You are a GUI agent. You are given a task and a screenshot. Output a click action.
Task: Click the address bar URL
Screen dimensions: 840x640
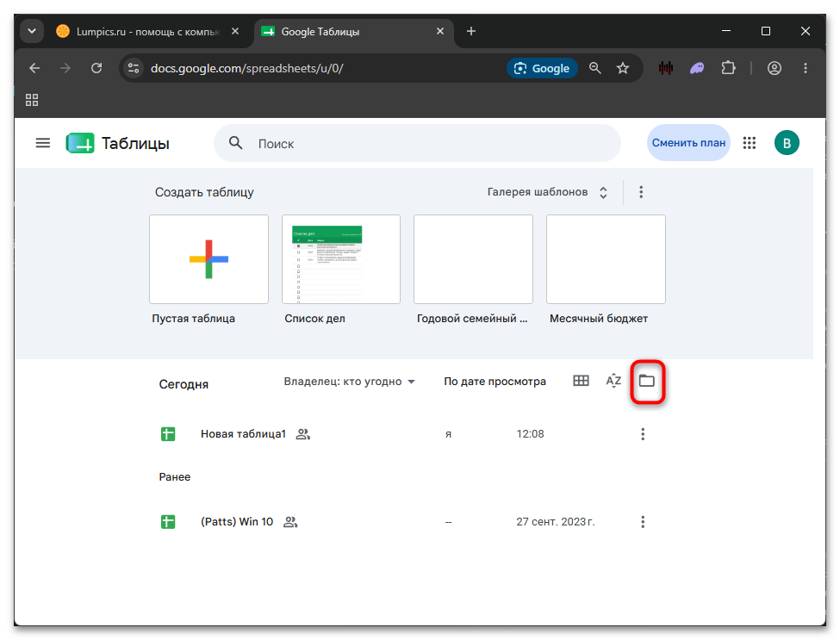247,68
